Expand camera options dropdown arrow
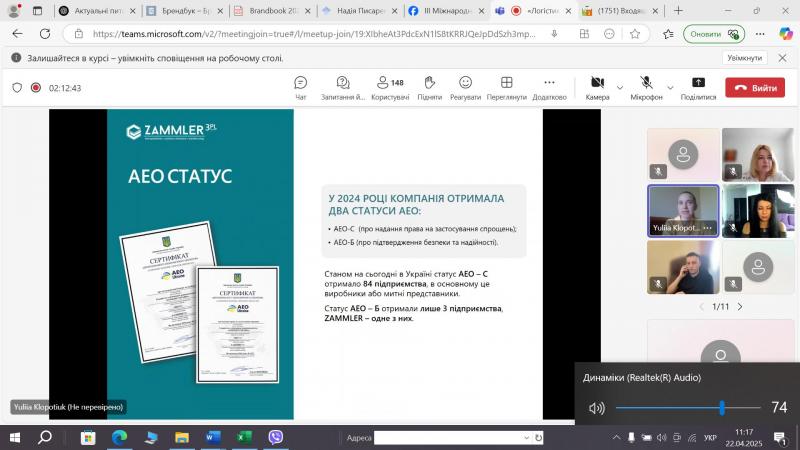The width and height of the screenshot is (800, 450). [619, 88]
